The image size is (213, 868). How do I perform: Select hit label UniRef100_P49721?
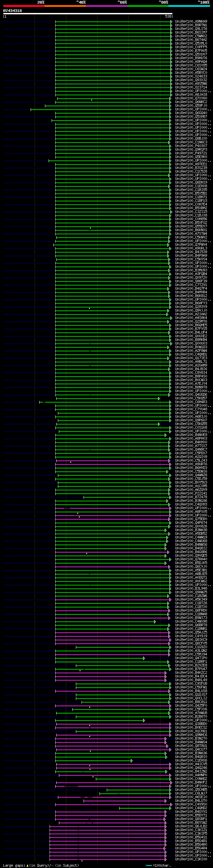[191, 153]
